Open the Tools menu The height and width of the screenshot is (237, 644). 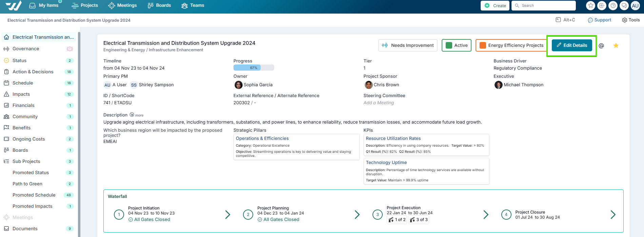pyautogui.click(x=631, y=20)
